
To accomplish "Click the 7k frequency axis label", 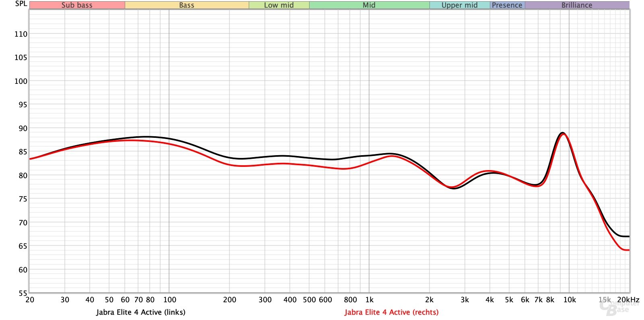I will pos(539,299).
